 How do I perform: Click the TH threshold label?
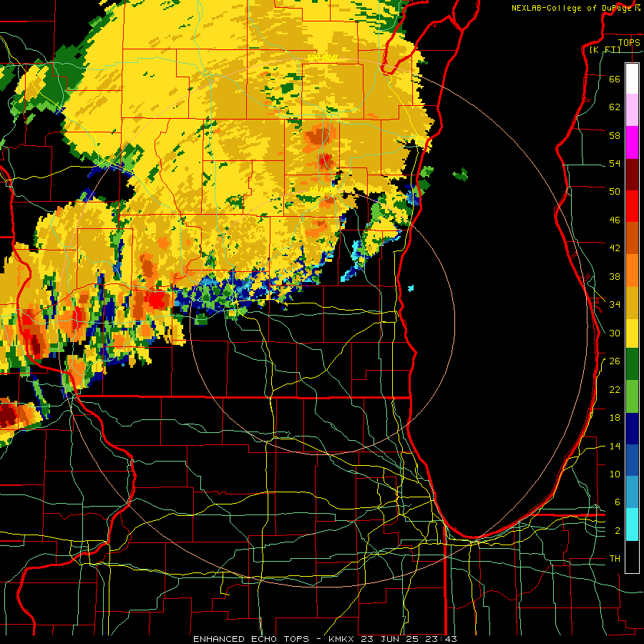pos(615,558)
